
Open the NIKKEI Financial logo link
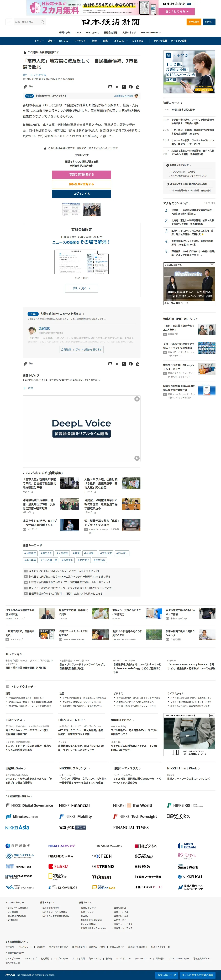(74, 805)
